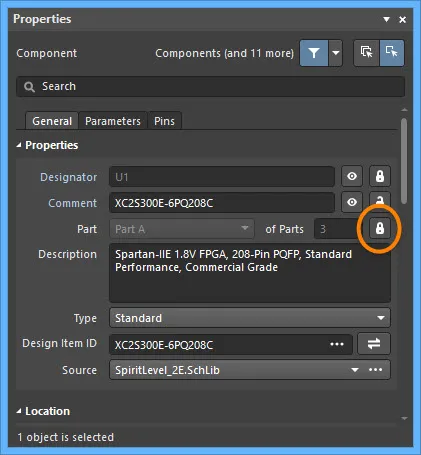Collapse the Properties section triangle
Image resolution: width=421 pixels, height=455 pixels.
click(x=19, y=145)
